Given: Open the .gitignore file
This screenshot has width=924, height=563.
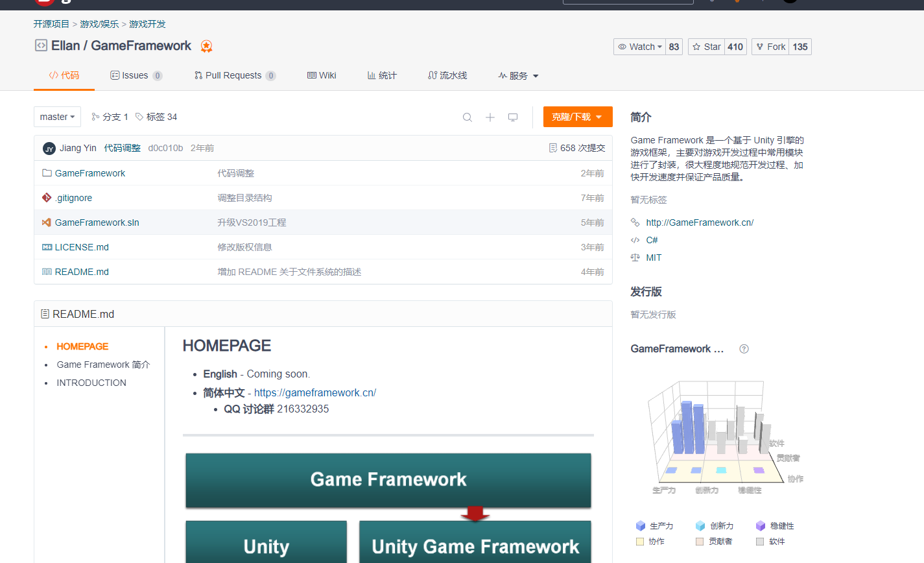Looking at the screenshot, I should point(73,198).
